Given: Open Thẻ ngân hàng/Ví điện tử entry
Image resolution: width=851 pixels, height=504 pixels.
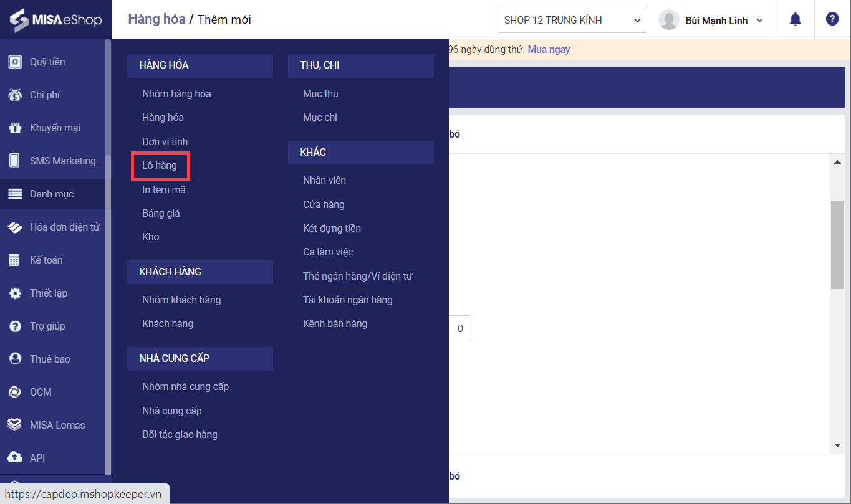Looking at the screenshot, I should 358,276.
